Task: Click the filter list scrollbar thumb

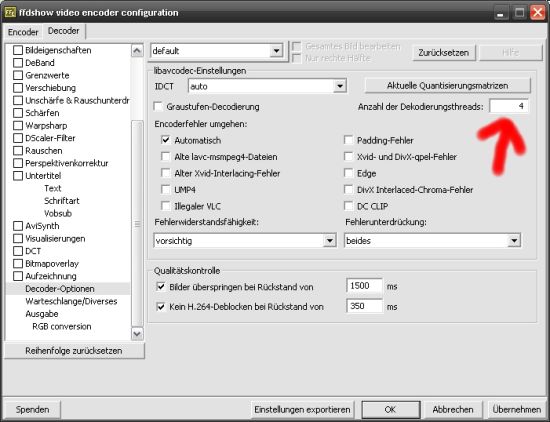Action: [137, 224]
